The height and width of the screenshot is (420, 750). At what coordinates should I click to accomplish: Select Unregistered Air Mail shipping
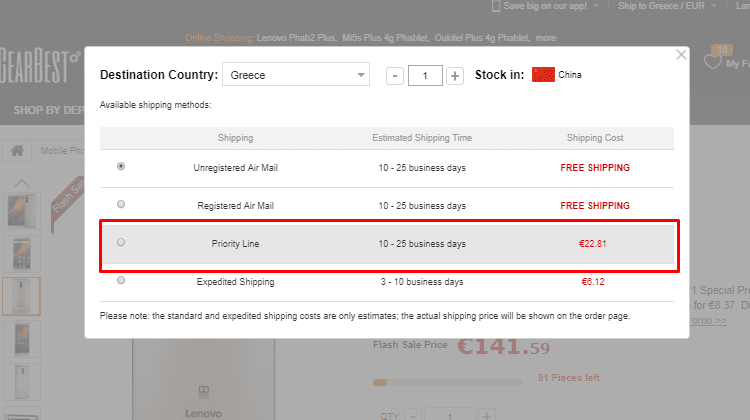click(121, 167)
